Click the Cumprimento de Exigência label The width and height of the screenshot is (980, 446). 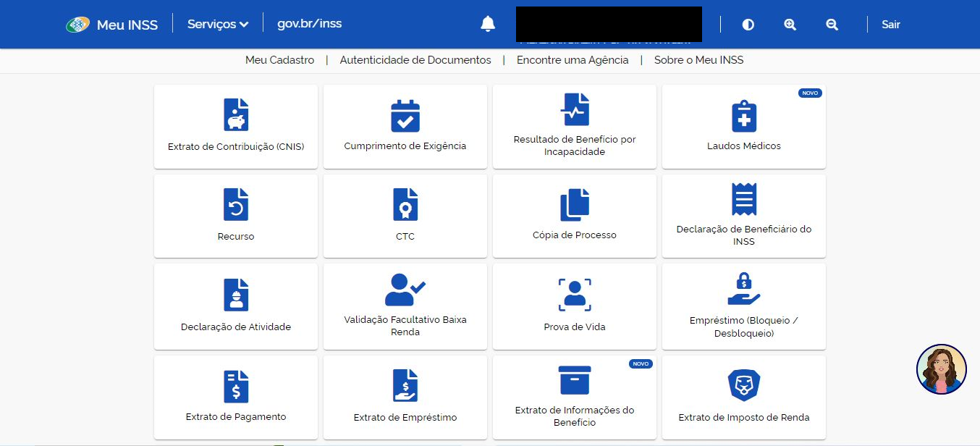tap(405, 146)
